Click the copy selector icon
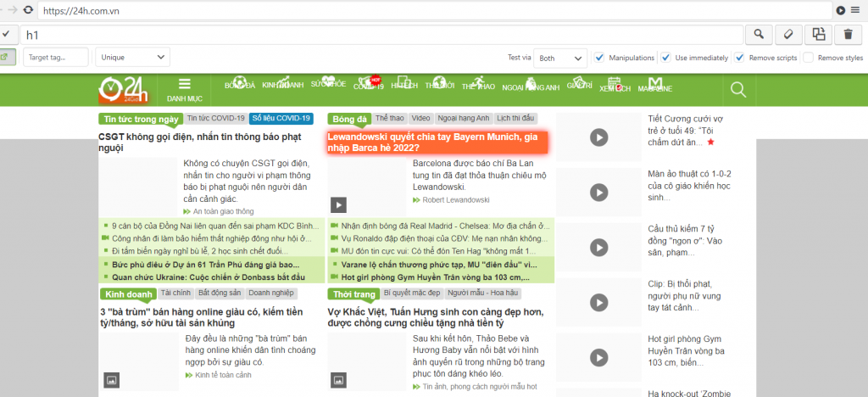Image resolution: width=868 pixels, height=397 pixels. pyautogui.click(x=818, y=35)
